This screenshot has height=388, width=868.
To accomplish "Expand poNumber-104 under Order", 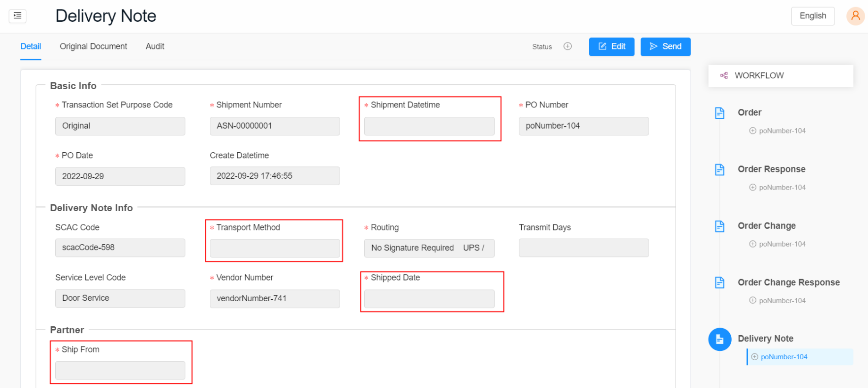I will (753, 131).
